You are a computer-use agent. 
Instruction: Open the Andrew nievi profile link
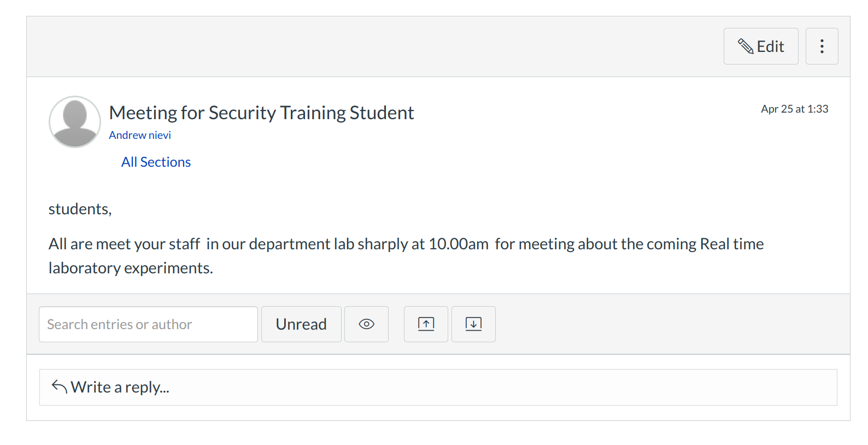[x=140, y=135]
